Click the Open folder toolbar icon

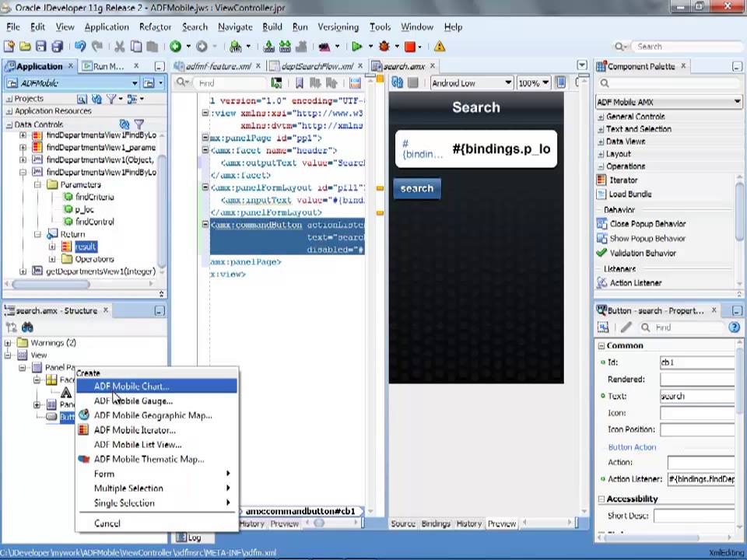pyautogui.click(x=25, y=46)
